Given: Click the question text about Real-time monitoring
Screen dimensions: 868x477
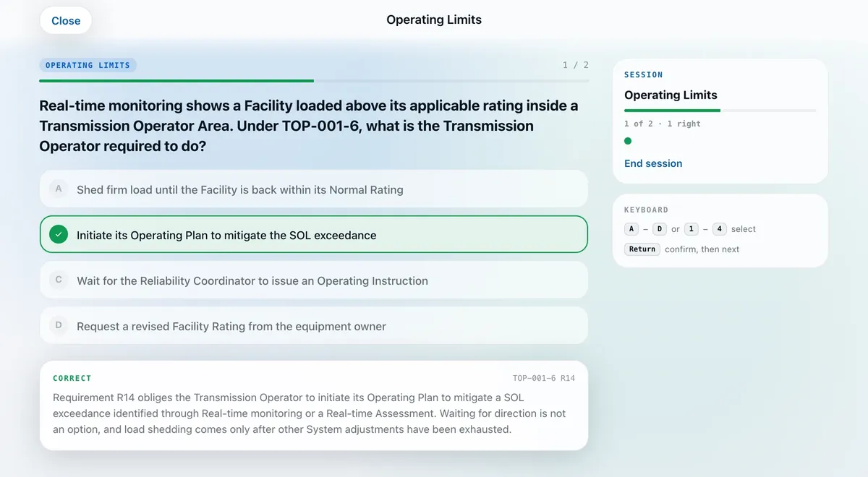Looking at the screenshot, I should pos(310,126).
